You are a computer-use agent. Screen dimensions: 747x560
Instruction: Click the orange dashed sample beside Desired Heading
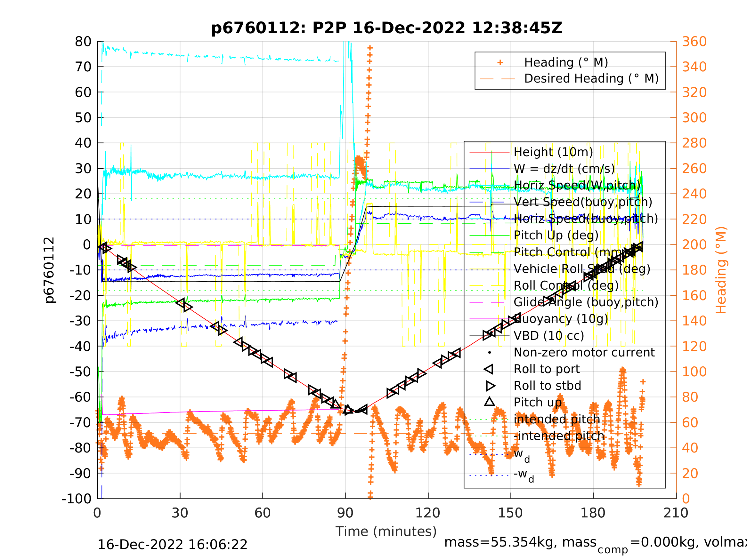[498, 79]
